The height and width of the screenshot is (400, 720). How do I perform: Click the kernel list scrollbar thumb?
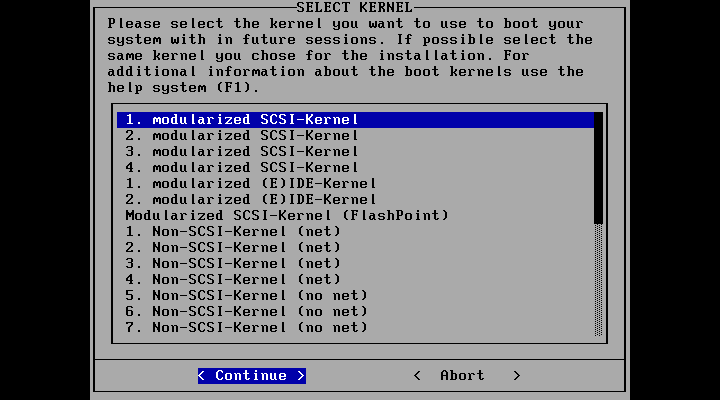pyautogui.click(x=598, y=168)
